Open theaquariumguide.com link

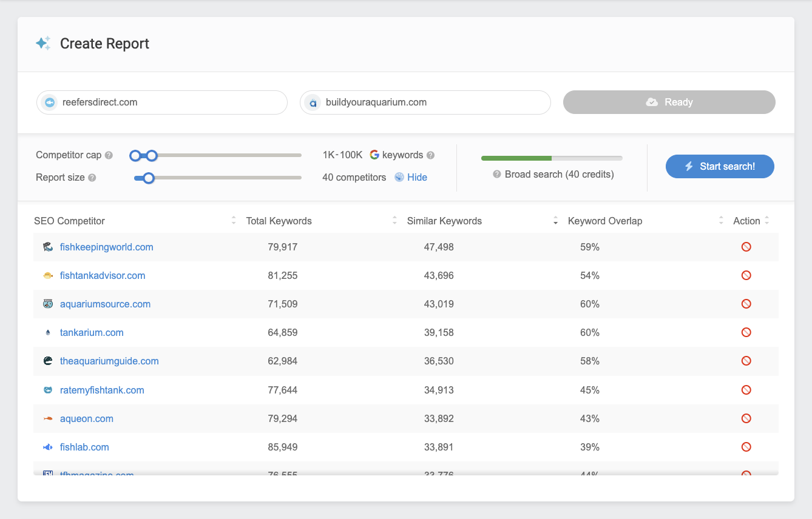(109, 361)
